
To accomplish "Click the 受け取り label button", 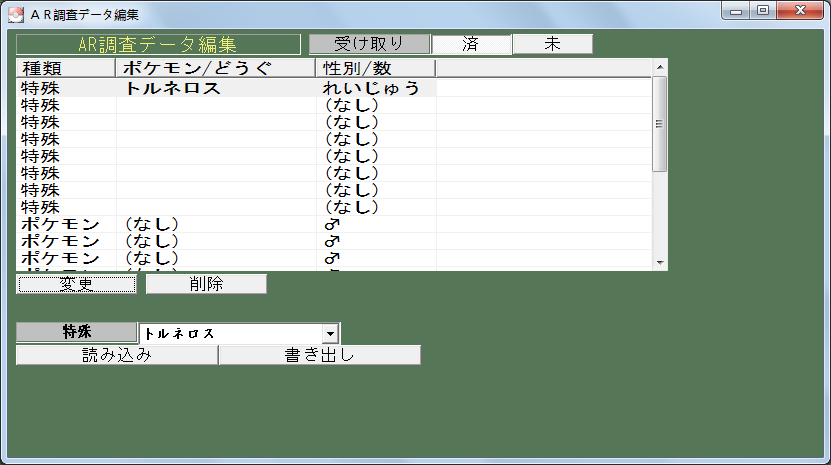I will point(369,44).
